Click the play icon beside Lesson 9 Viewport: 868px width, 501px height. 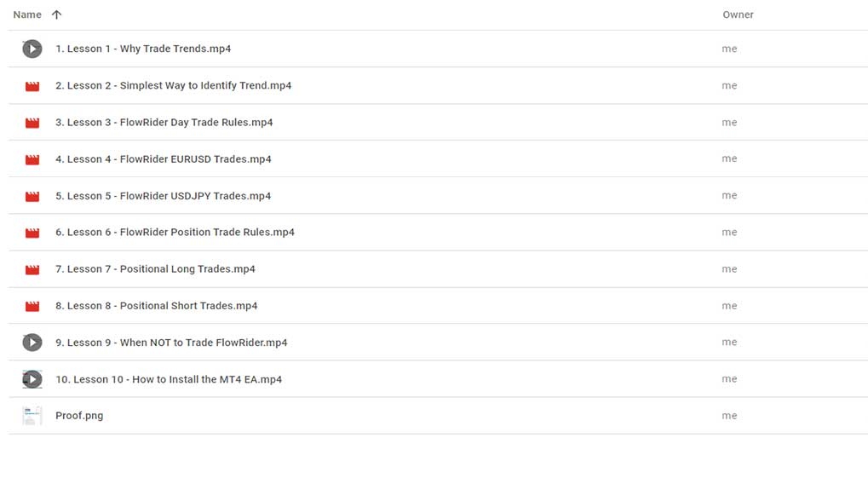point(32,343)
